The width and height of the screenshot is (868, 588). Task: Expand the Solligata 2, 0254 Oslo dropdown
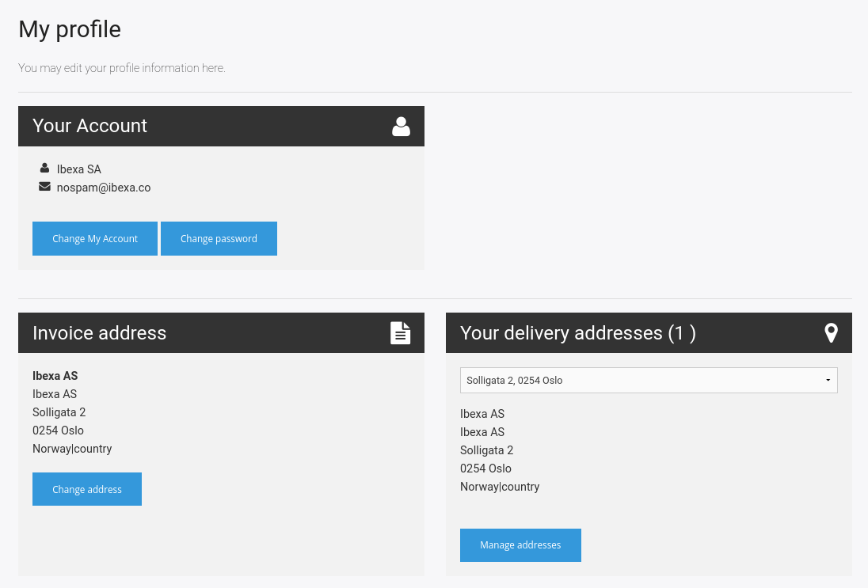[649, 380]
